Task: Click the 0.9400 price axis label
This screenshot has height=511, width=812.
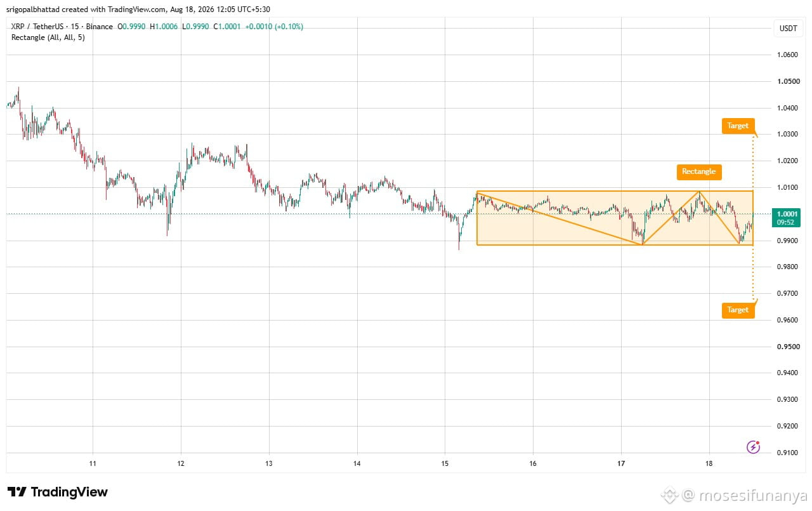Action: click(787, 373)
